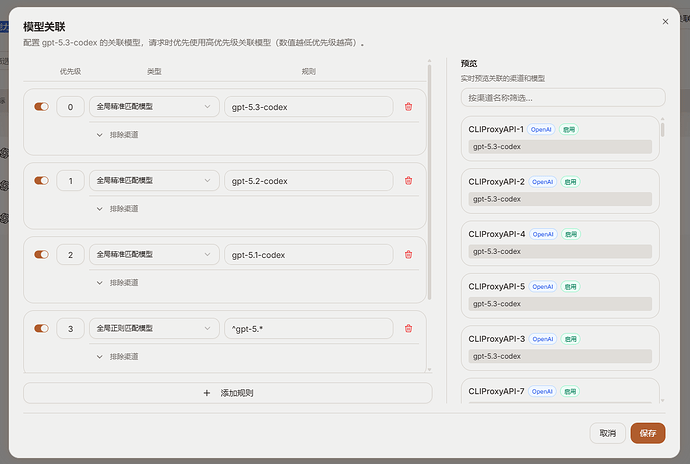
Task: Select the CLIProxyAPI-3 channel name
Action: pyautogui.click(x=497, y=339)
